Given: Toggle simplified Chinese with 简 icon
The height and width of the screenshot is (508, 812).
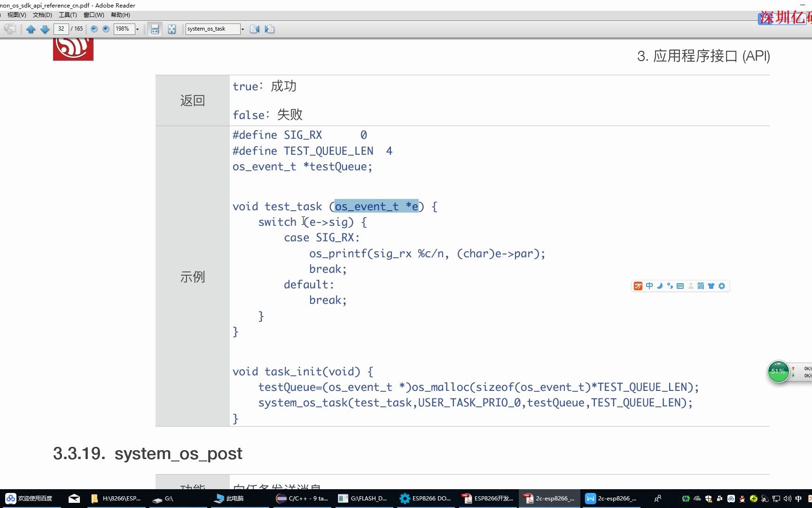Looking at the screenshot, I should pos(702,286).
